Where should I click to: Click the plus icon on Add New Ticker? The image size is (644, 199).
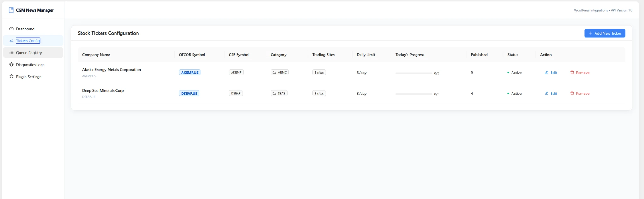[591, 33]
